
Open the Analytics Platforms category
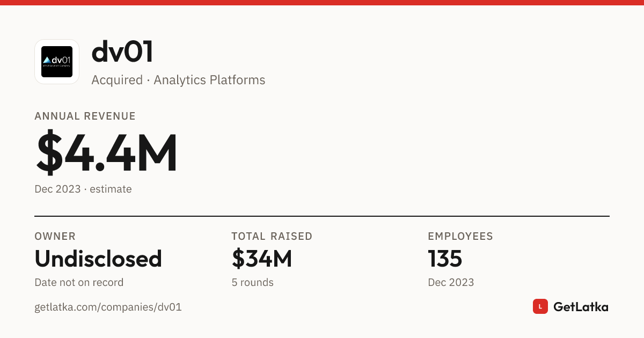(x=209, y=80)
